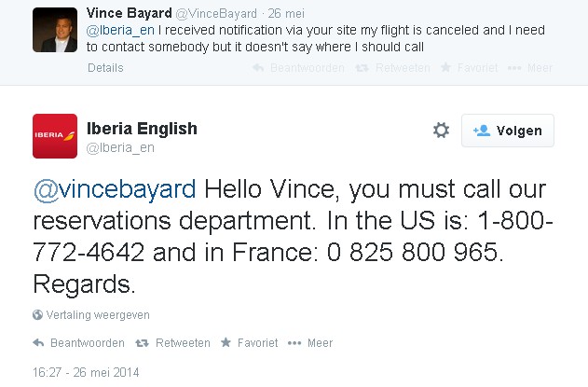Image resolution: width=588 pixels, height=387 pixels.
Task: Click Vince Bayard's profile photo
Action: 55,29
